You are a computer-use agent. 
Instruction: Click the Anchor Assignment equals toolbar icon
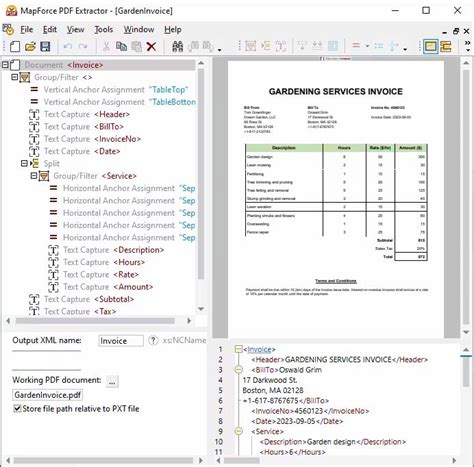[x=356, y=45]
